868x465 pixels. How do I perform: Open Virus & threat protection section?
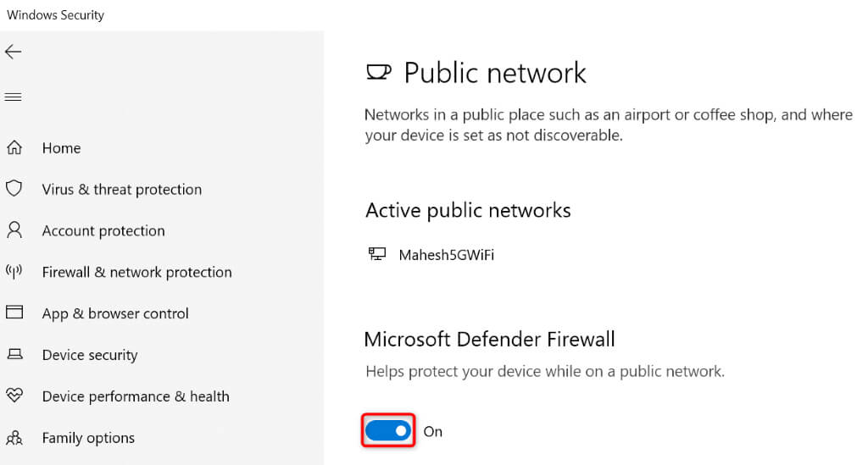[122, 190]
